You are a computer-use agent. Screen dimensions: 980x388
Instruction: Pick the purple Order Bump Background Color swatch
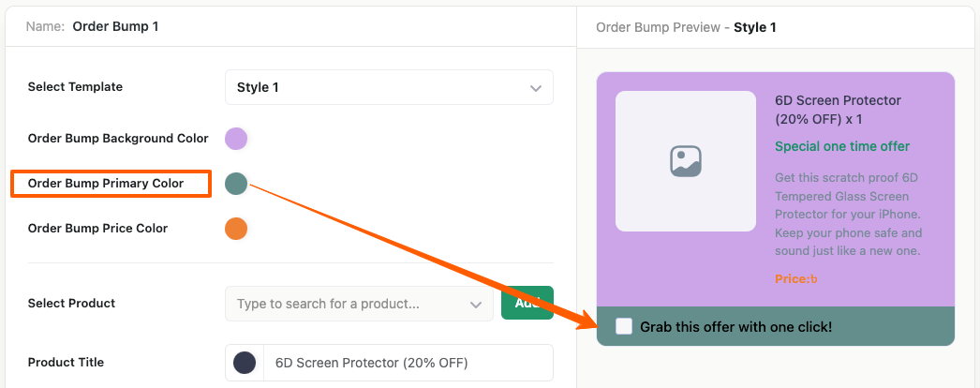coord(236,139)
